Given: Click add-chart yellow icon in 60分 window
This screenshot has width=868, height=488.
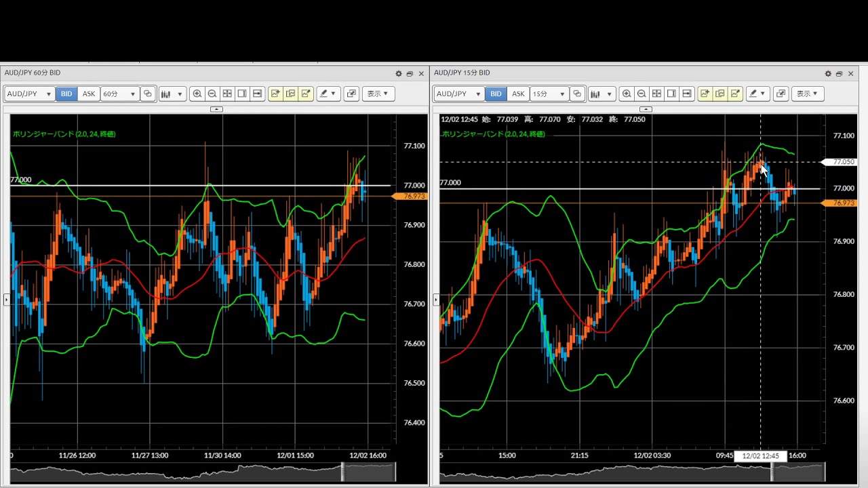Looking at the screenshot, I should 275,94.
